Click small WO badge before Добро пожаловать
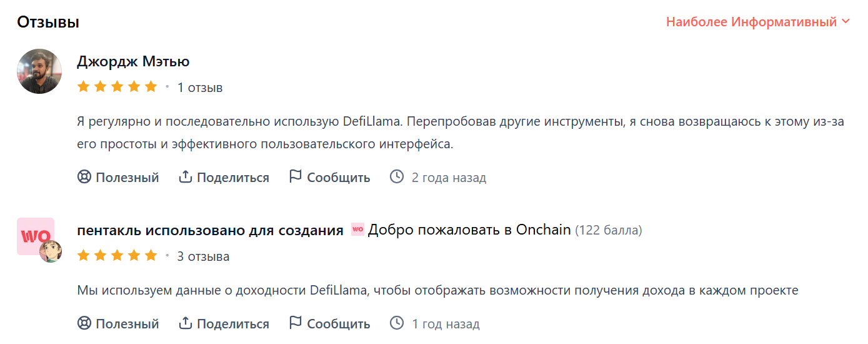 click(x=357, y=230)
